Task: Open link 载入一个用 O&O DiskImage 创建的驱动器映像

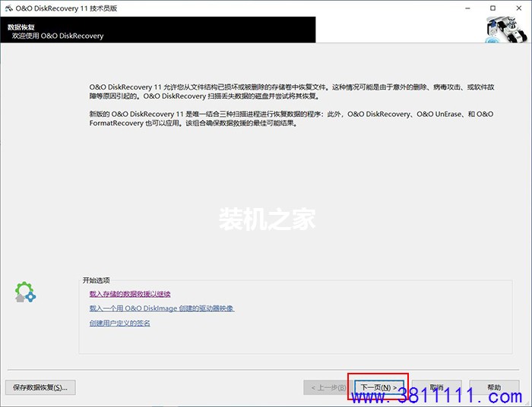Action: point(161,308)
